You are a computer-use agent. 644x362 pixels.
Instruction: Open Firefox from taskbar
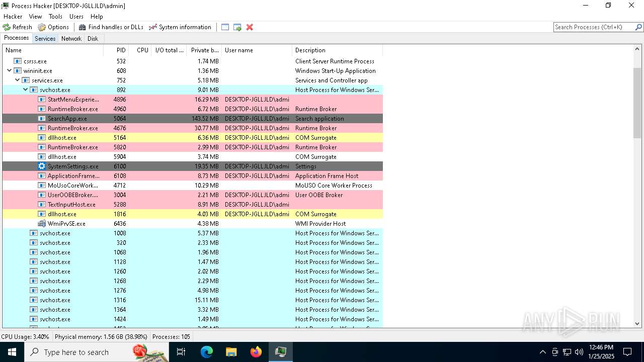(256, 352)
